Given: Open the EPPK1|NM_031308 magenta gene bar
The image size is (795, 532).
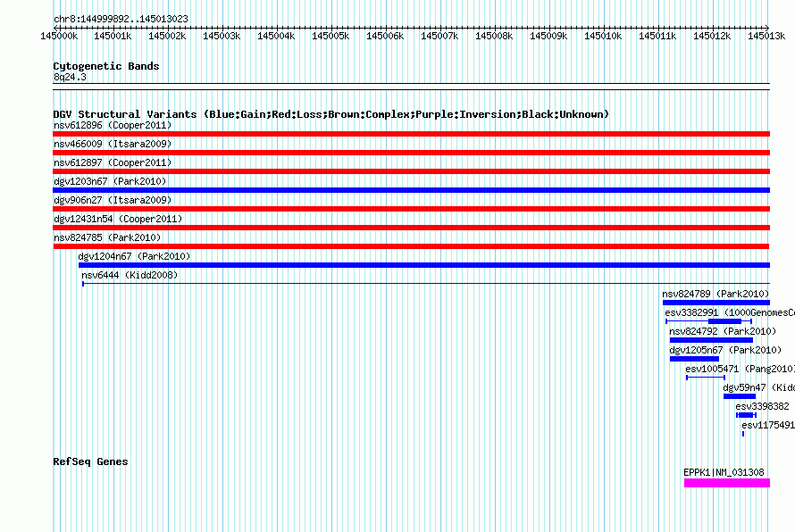Looking at the screenshot, I should (727, 483).
